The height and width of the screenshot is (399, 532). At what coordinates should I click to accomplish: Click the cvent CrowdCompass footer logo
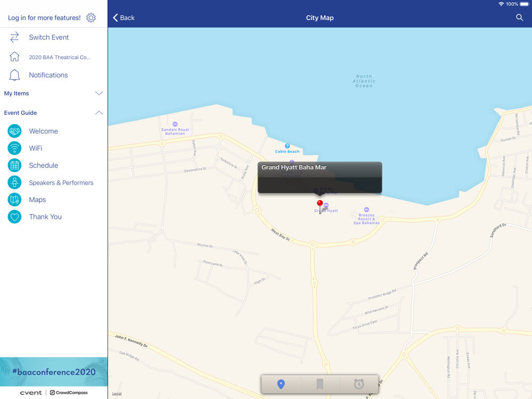(x=54, y=393)
